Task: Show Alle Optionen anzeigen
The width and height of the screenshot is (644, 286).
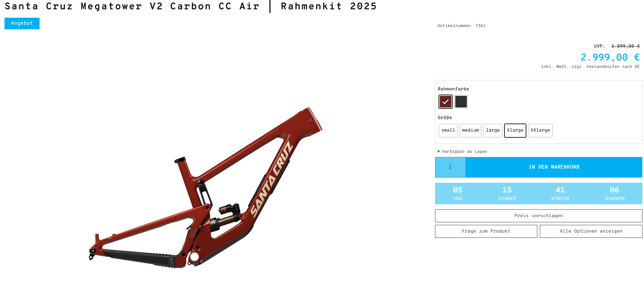Action: point(591,231)
